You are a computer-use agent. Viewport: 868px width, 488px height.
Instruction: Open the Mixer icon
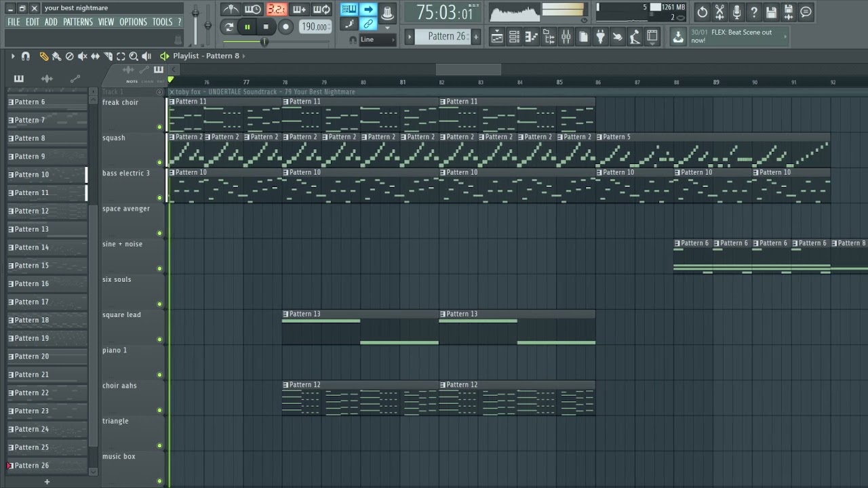point(566,37)
